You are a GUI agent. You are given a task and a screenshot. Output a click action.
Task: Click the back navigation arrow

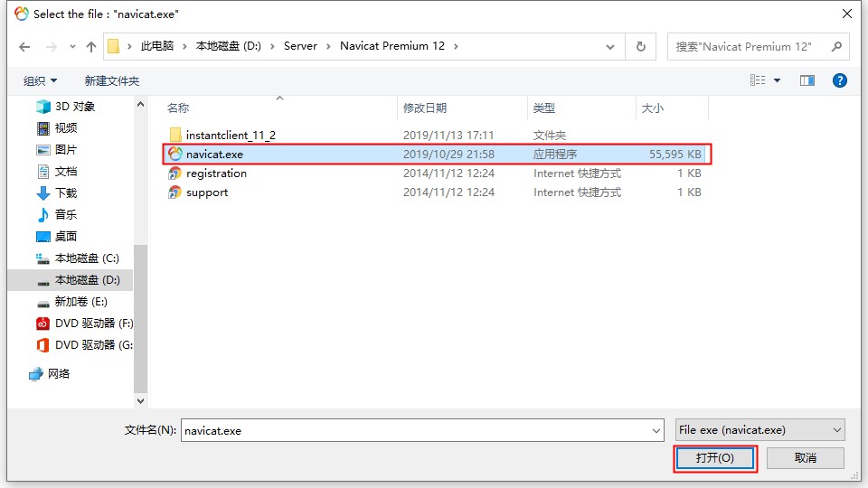click(x=24, y=46)
